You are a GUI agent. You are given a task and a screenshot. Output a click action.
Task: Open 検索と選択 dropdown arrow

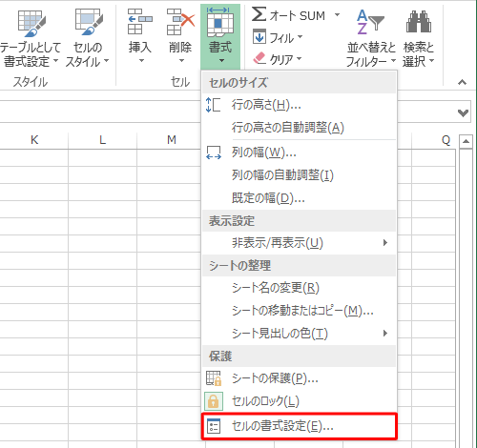431,61
